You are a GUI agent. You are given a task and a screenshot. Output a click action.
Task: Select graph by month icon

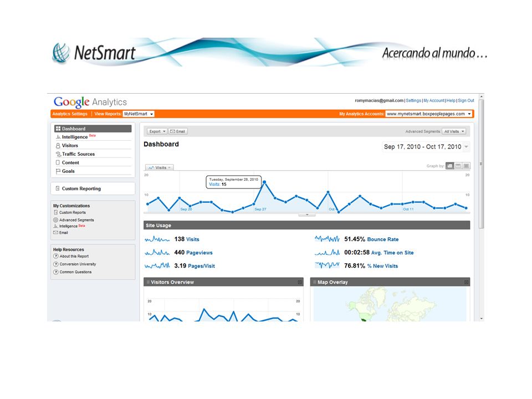click(x=466, y=166)
